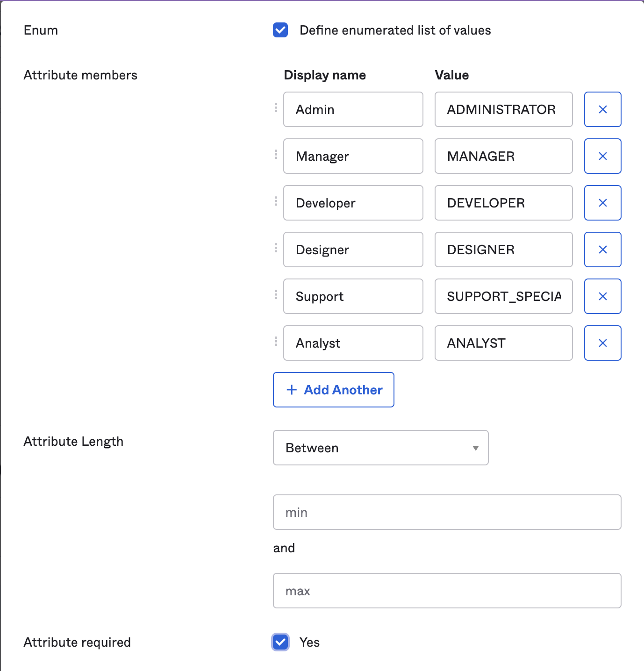Click the drag handle beside Analyst
Screen dimensions: 644x671
pos(276,342)
